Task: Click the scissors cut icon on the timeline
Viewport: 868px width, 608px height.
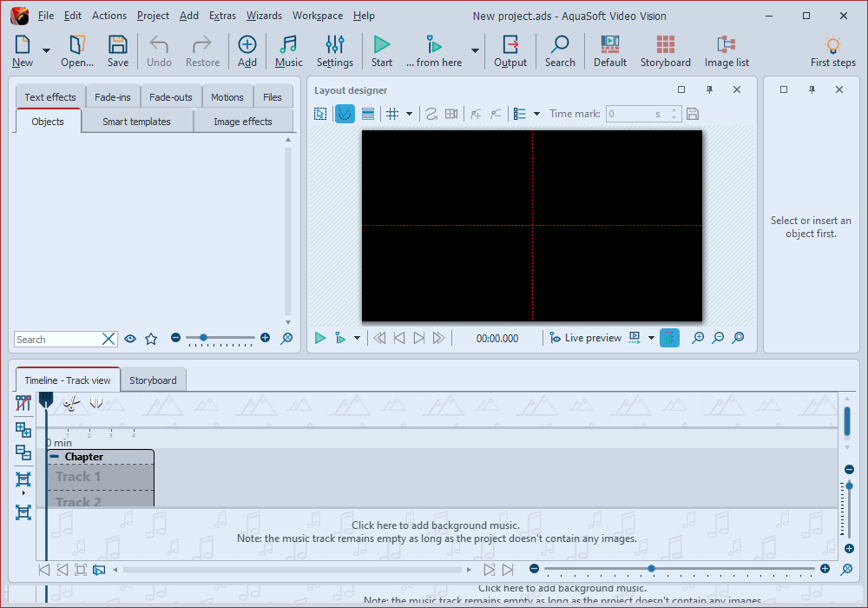Action: 71,403
